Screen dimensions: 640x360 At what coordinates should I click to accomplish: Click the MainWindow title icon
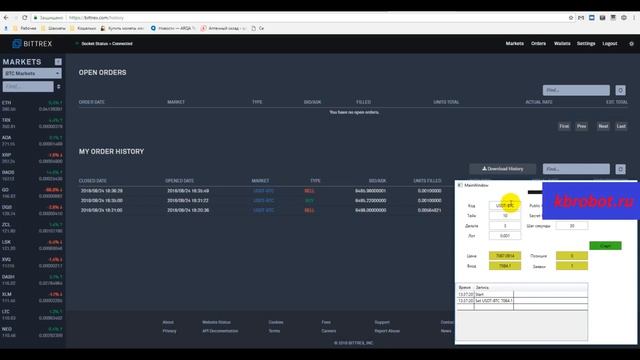click(460, 185)
